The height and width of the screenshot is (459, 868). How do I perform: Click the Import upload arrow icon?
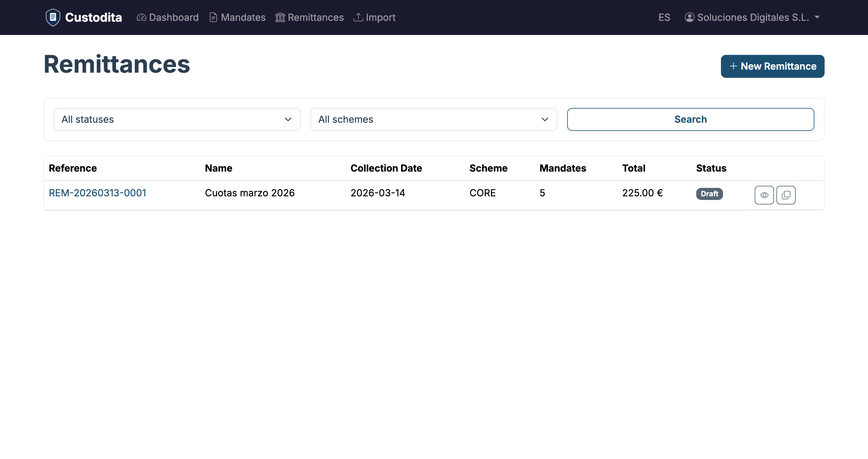click(x=358, y=17)
